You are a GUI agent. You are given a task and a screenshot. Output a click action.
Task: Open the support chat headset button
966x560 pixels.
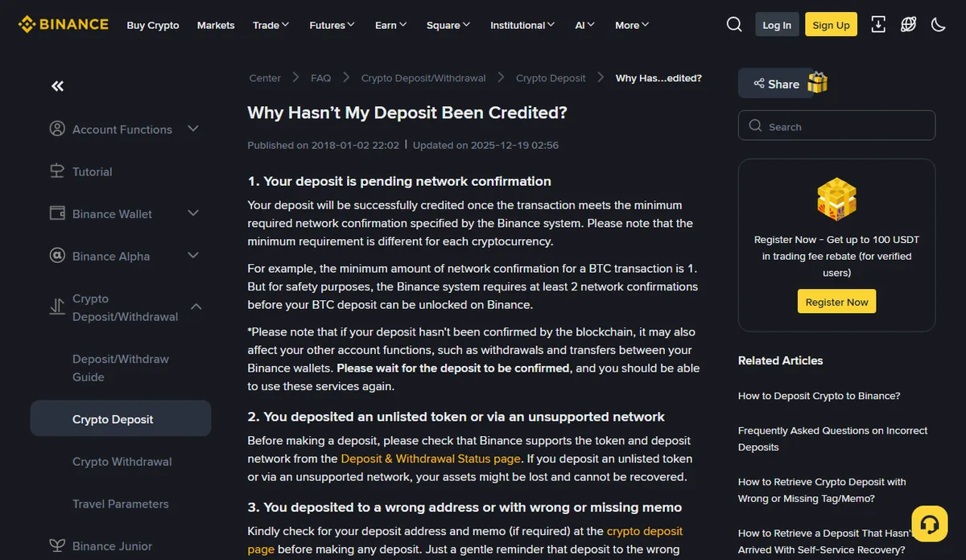[x=929, y=525]
